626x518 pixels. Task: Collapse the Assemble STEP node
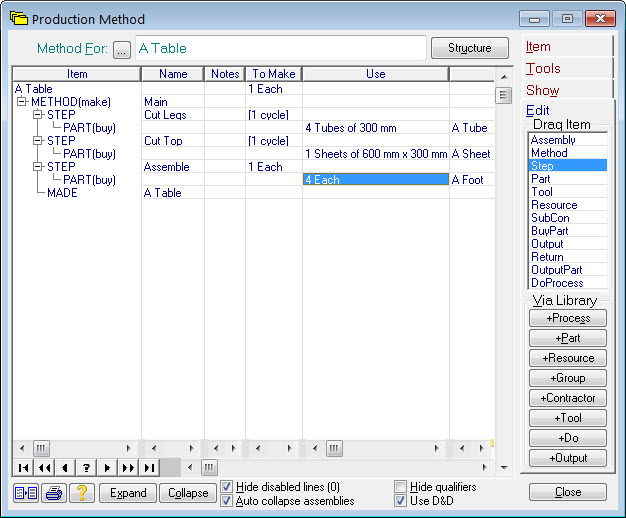(x=38, y=167)
